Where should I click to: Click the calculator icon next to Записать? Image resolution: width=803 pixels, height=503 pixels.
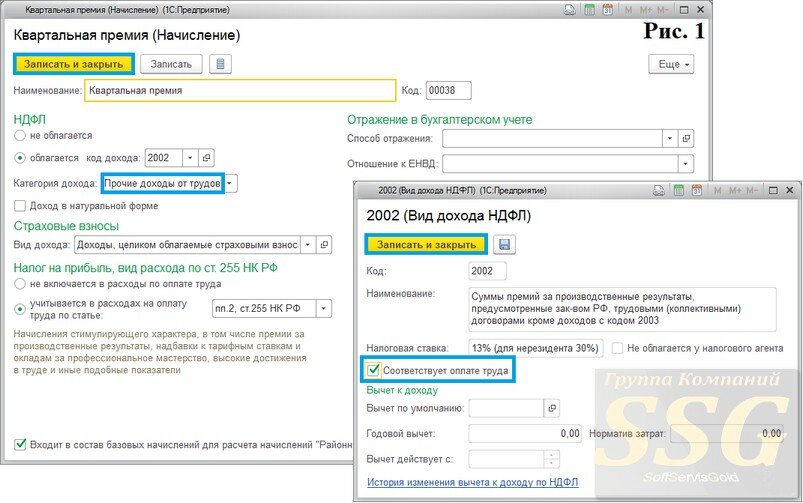point(220,64)
